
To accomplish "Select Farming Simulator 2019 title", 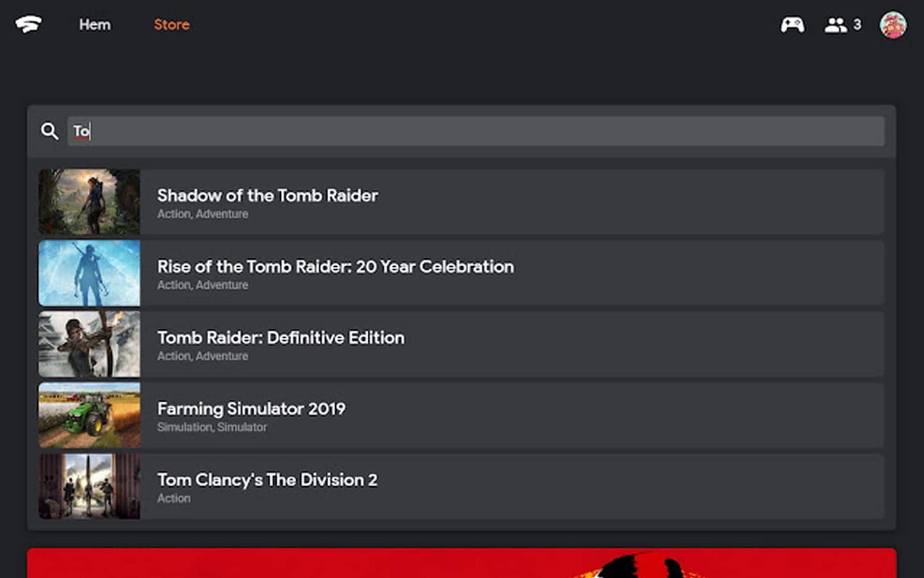I will (x=251, y=409).
